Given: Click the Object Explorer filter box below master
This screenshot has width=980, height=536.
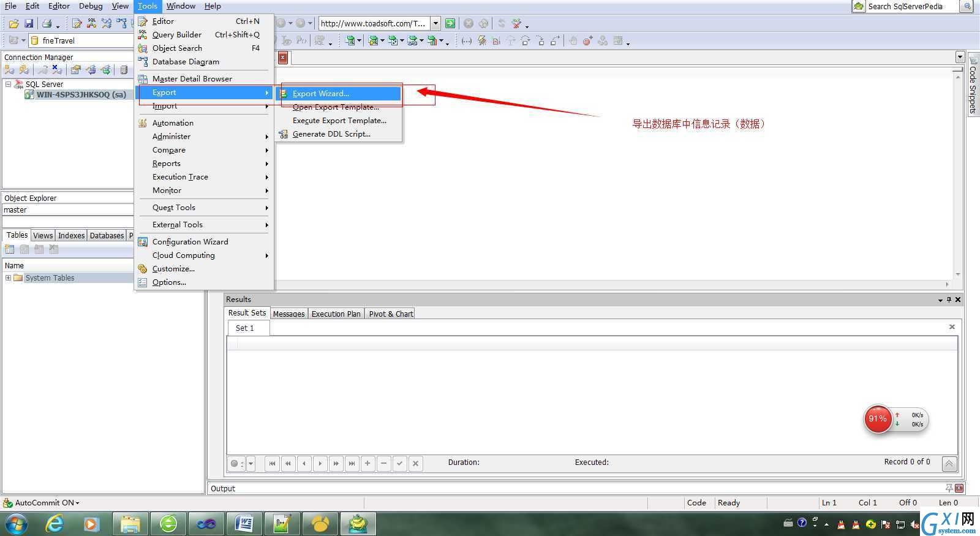Looking at the screenshot, I should coord(67,221).
